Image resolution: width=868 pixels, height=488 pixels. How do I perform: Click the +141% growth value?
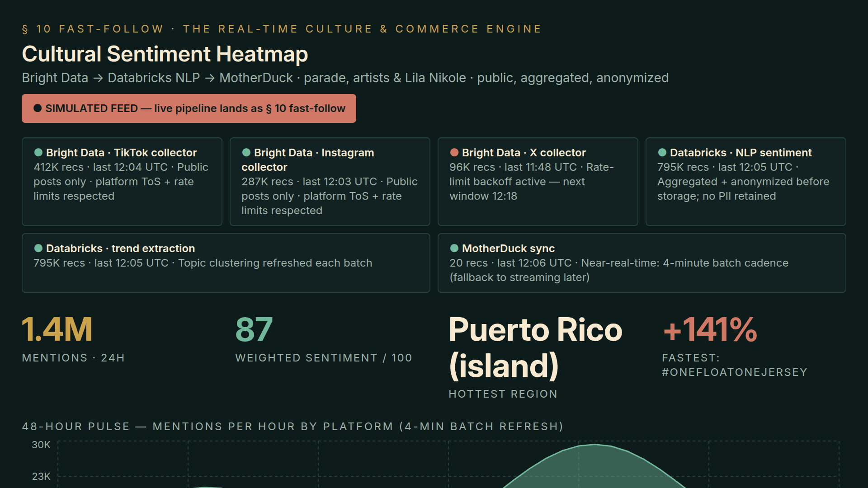tap(710, 329)
